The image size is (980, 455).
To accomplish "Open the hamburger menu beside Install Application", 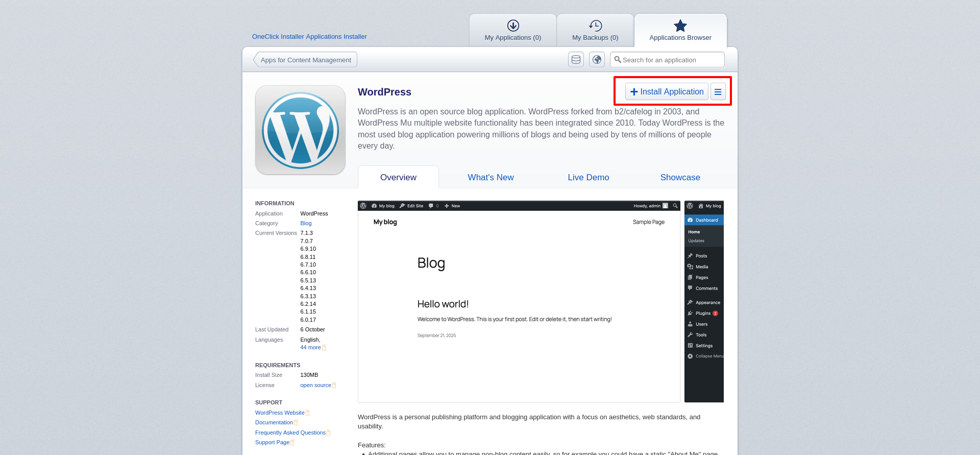I will pos(718,92).
